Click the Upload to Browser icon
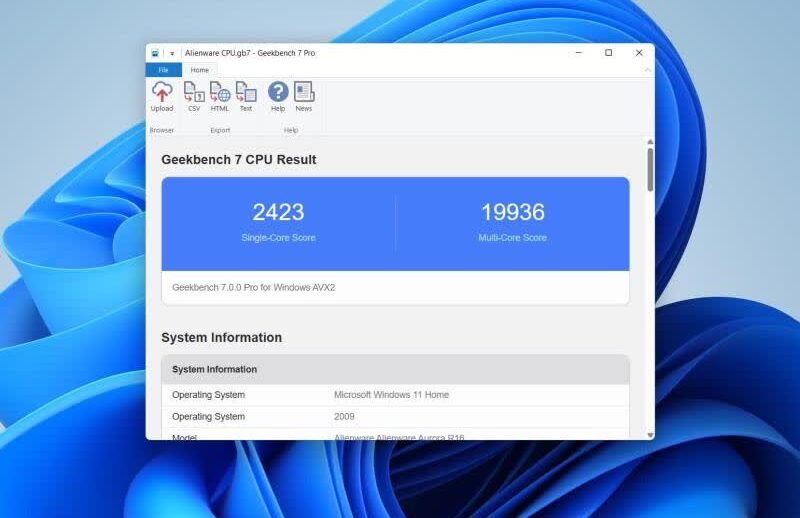The image size is (800, 518). click(x=162, y=97)
